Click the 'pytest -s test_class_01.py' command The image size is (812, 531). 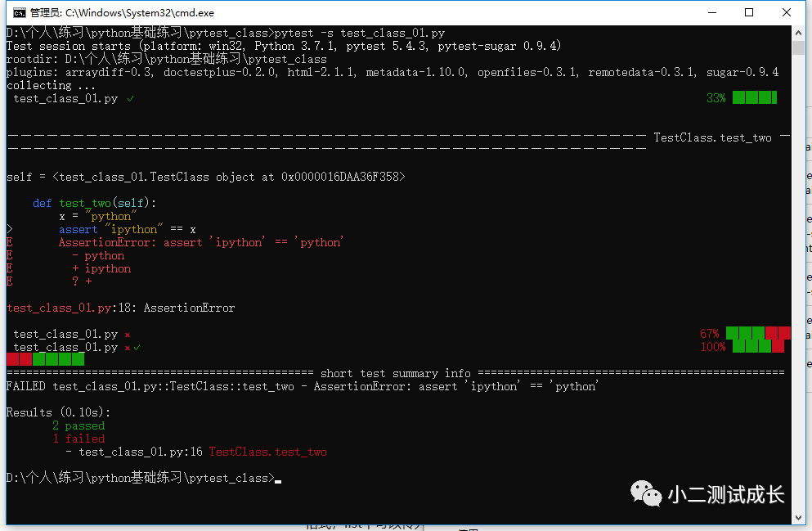tap(360, 33)
